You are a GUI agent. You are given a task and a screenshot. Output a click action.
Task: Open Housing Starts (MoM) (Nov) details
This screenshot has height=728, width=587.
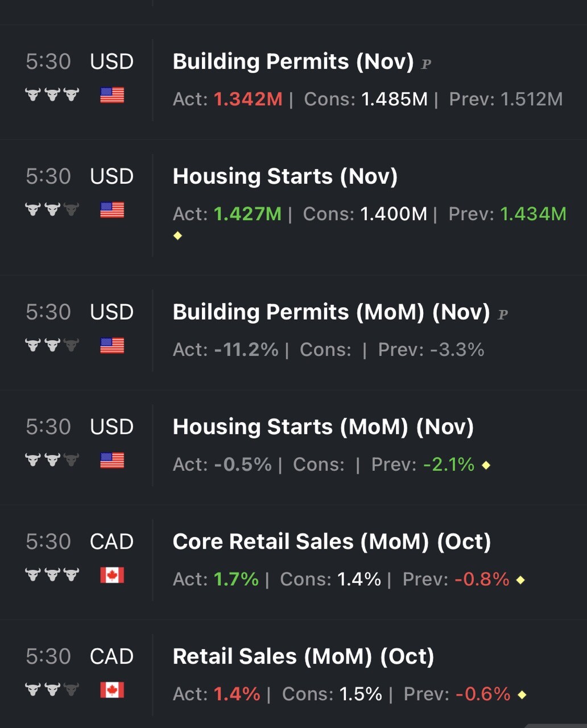323,427
